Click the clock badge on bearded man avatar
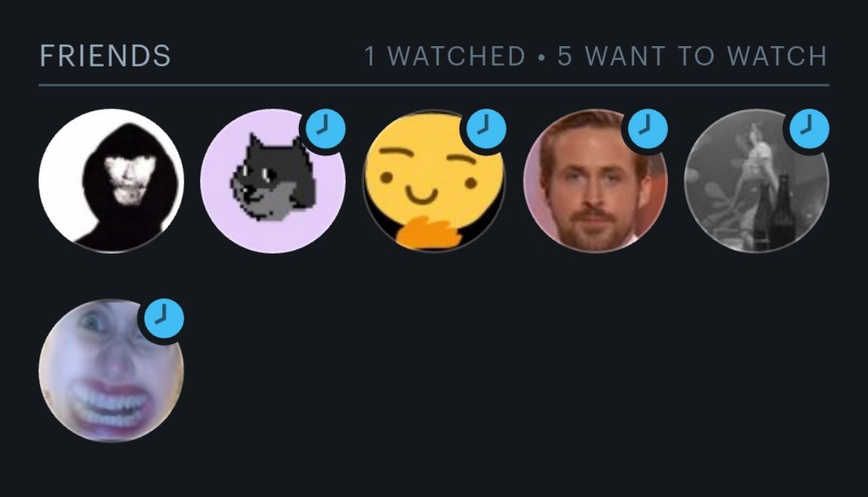The image size is (868, 497). (648, 128)
